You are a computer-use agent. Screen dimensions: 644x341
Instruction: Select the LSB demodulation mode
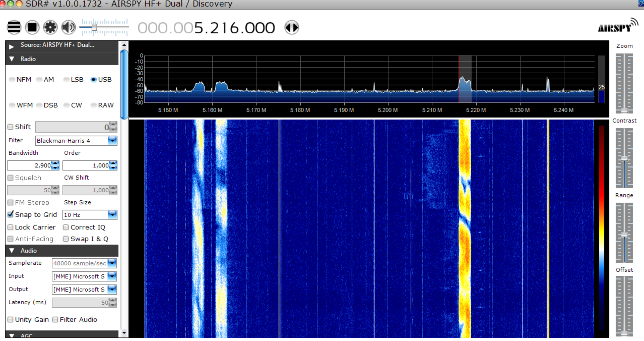click(67, 80)
